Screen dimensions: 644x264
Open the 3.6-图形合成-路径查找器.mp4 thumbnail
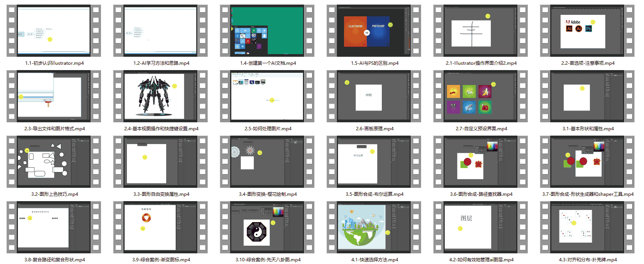point(481,162)
